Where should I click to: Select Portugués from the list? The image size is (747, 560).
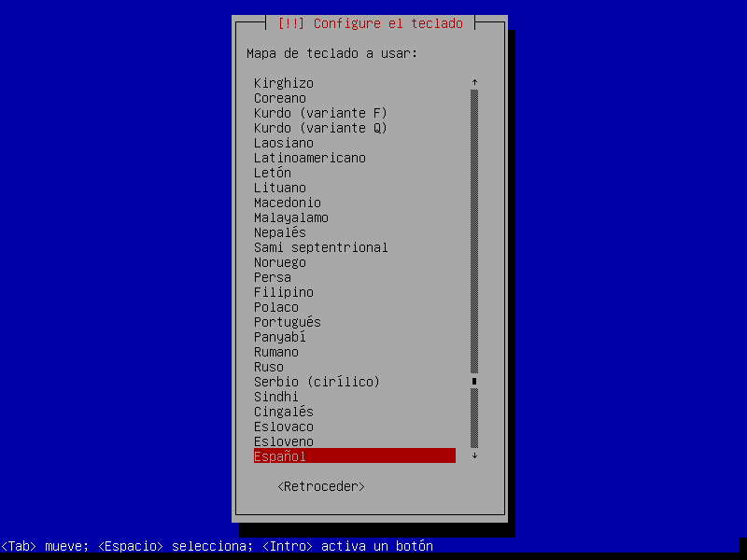pos(288,322)
